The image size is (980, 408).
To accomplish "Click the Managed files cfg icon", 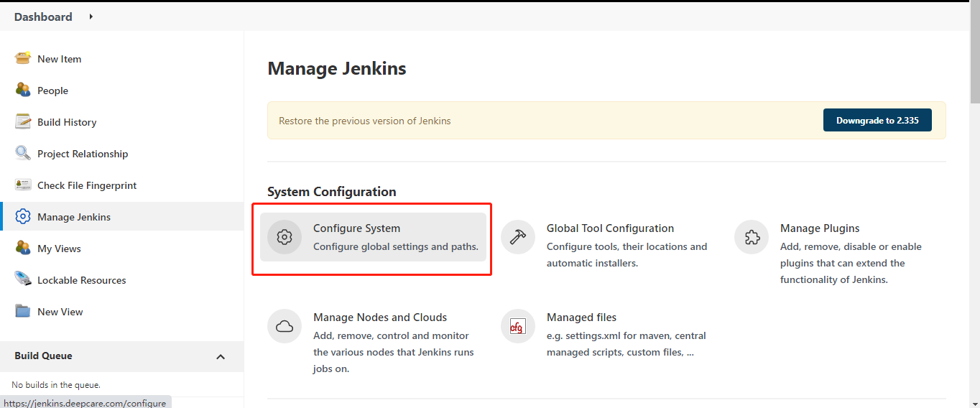I will pyautogui.click(x=517, y=326).
